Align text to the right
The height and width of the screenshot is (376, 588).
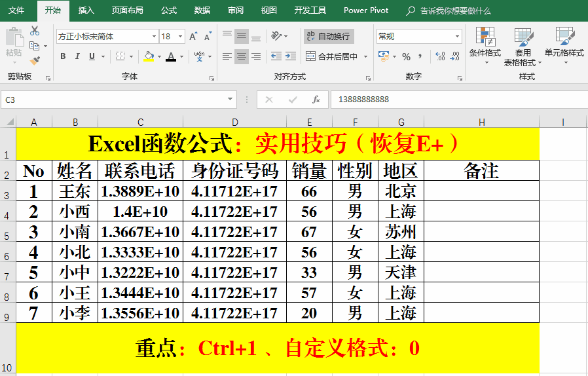pos(256,56)
